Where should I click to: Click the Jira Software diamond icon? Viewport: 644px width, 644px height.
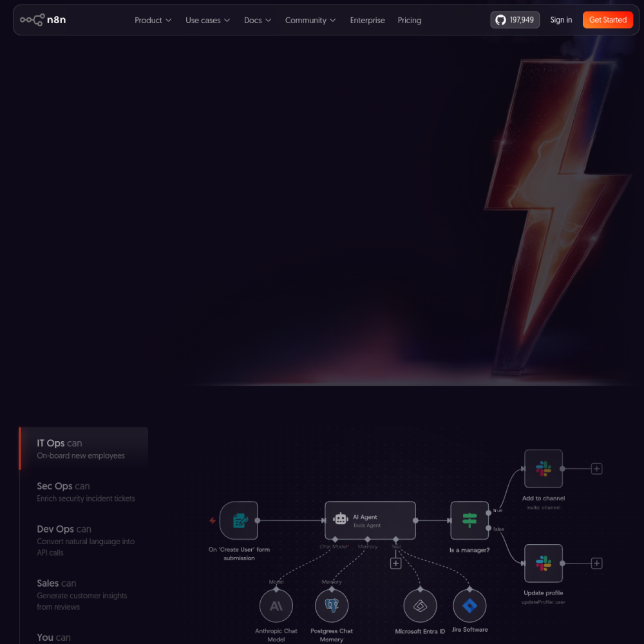469,606
